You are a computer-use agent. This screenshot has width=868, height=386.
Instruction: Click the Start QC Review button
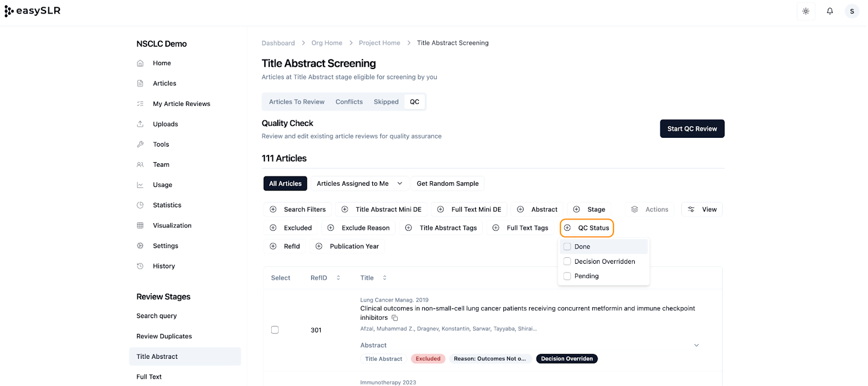point(692,129)
